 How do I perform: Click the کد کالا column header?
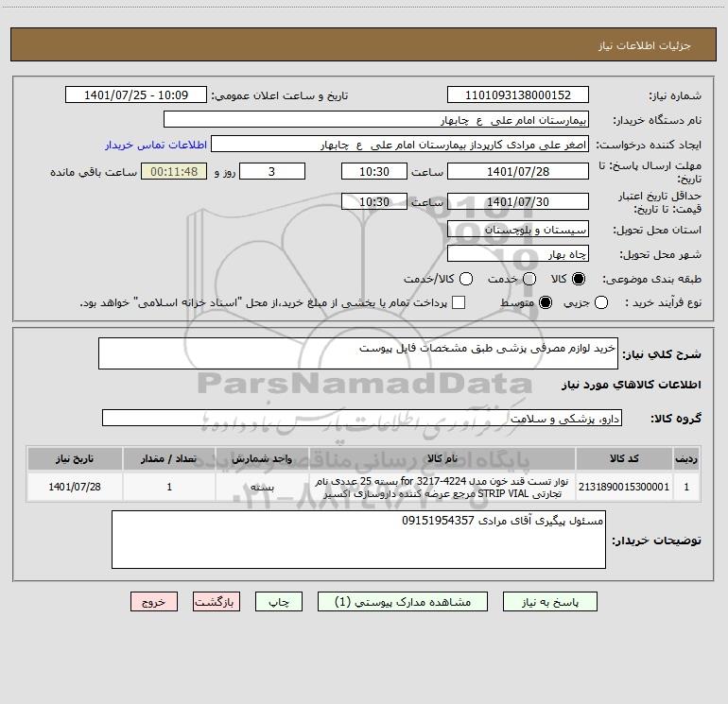click(x=624, y=458)
